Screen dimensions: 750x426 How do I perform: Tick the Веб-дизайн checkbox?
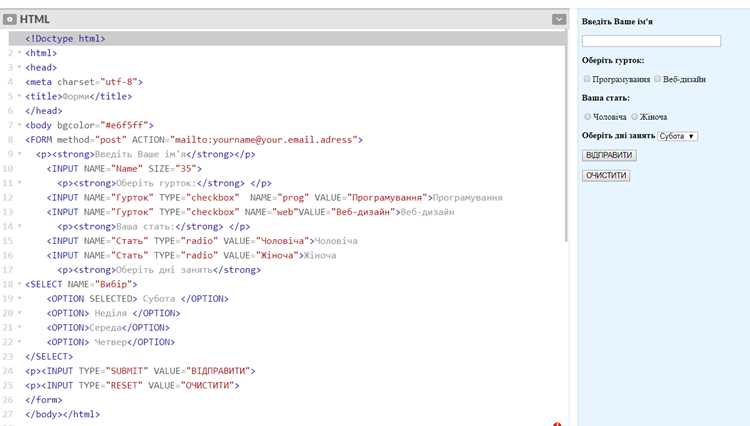658,79
